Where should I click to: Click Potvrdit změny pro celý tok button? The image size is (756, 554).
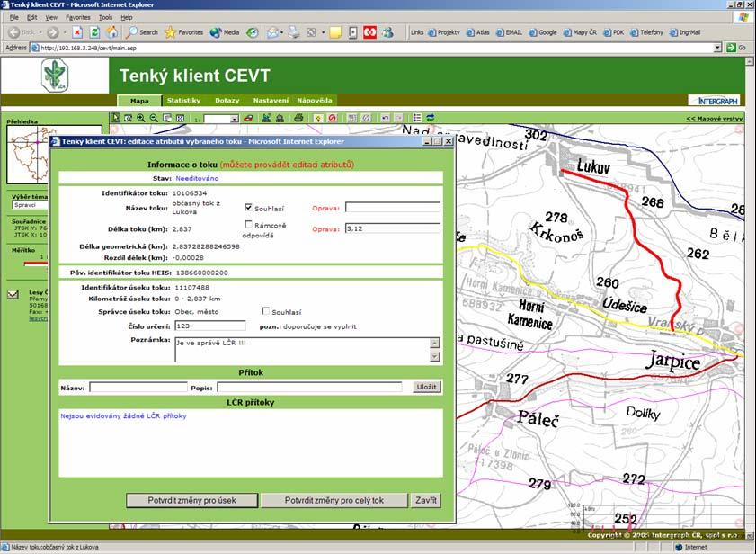(334, 500)
